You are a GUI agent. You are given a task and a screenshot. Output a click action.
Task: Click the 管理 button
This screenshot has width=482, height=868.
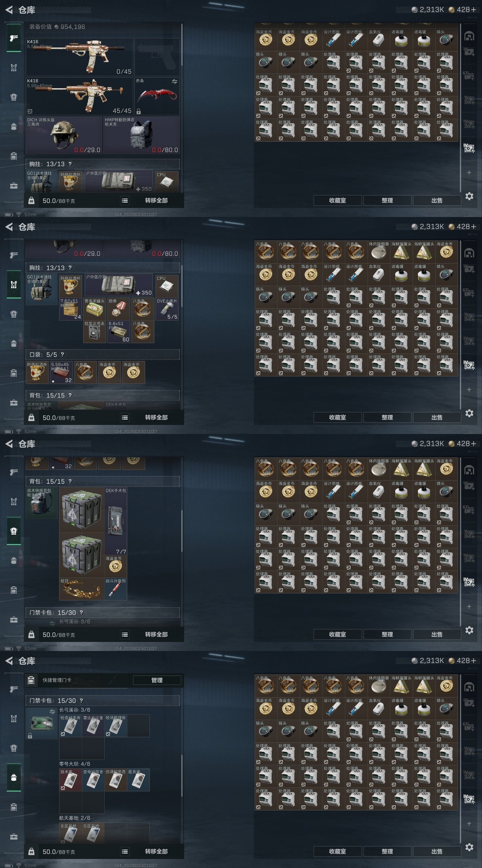click(x=157, y=680)
